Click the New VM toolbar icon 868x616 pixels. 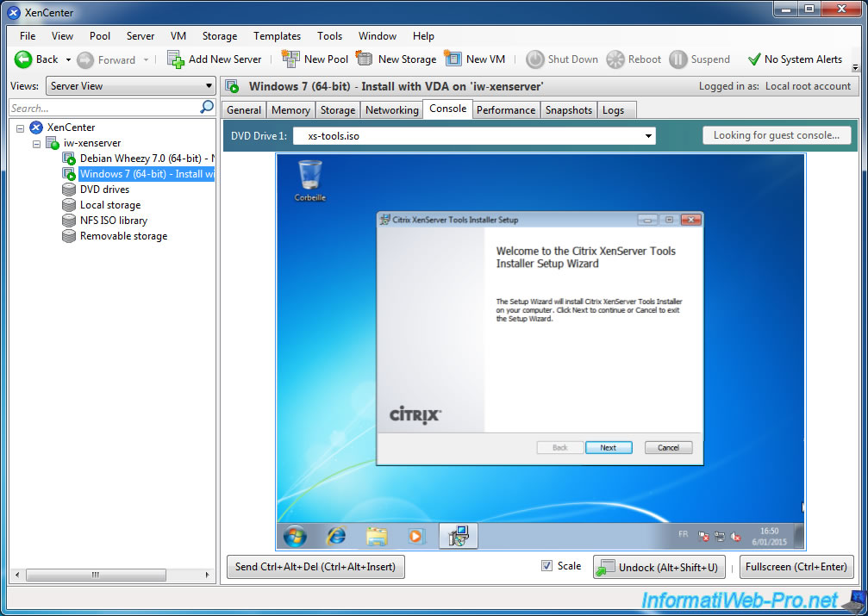click(x=453, y=59)
